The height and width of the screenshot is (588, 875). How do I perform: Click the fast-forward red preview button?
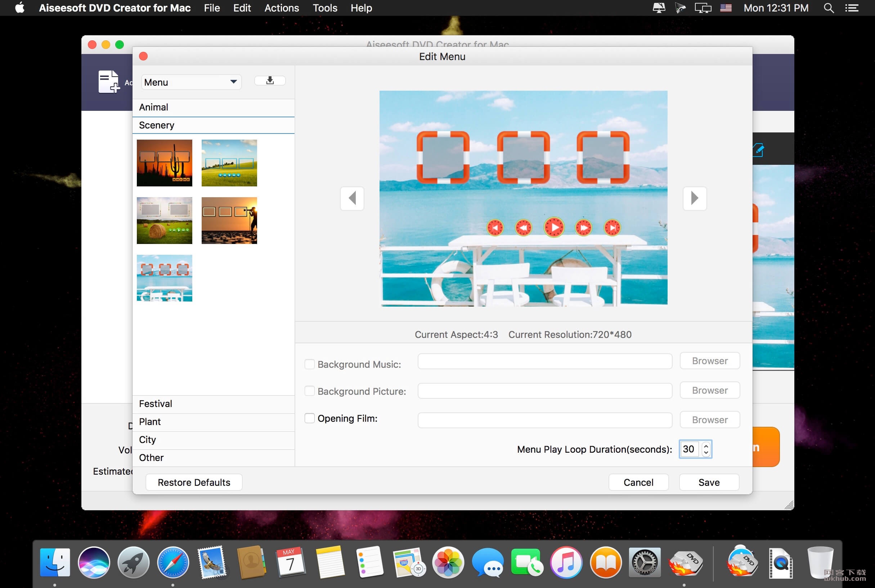[x=583, y=228]
